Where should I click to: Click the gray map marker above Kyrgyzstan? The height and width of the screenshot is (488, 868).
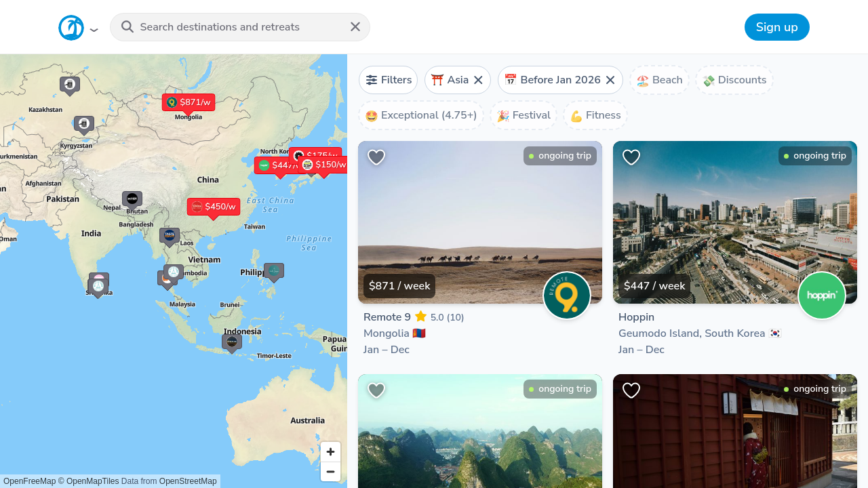84,125
